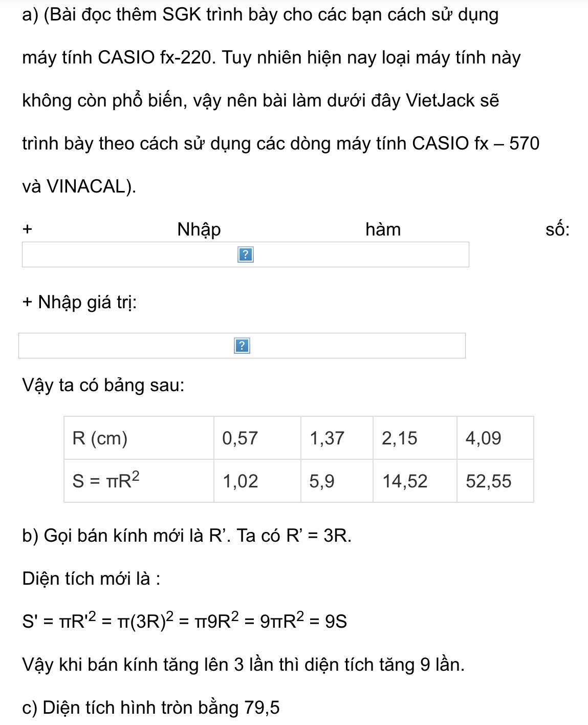Select the cell with 52,55

[x=495, y=481]
